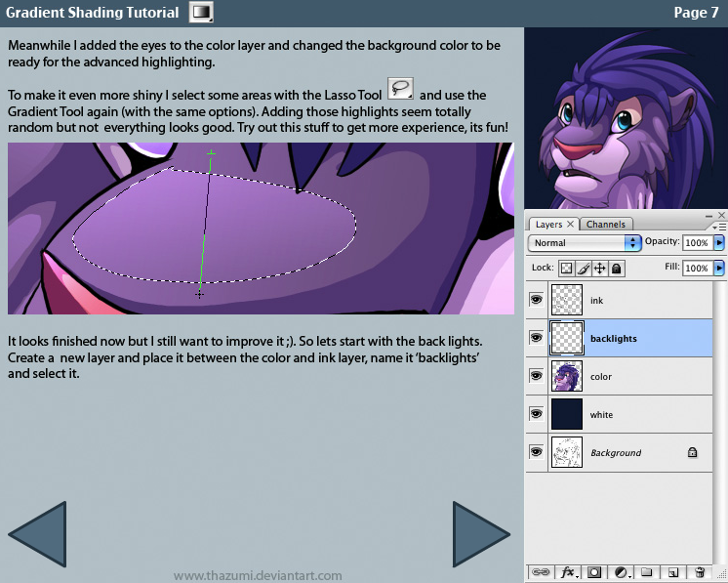Select the layer named 'Background'
The height and width of the screenshot is (583, 728).
620,452
